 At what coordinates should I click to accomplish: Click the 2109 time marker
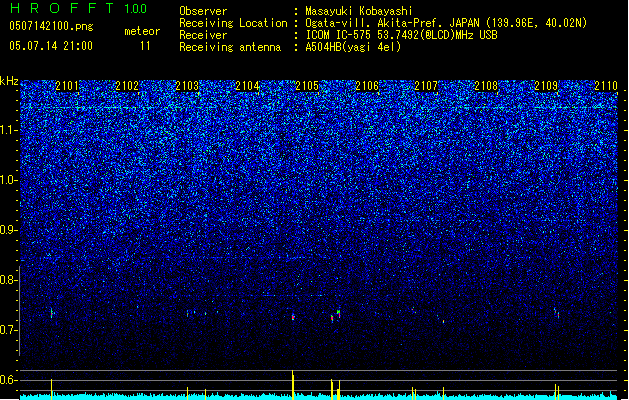point(546,86)
